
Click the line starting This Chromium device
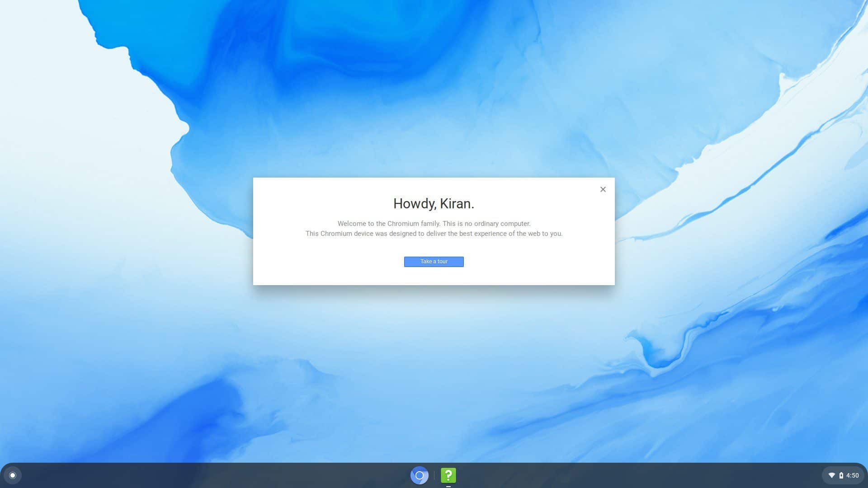tap(434, 234)
